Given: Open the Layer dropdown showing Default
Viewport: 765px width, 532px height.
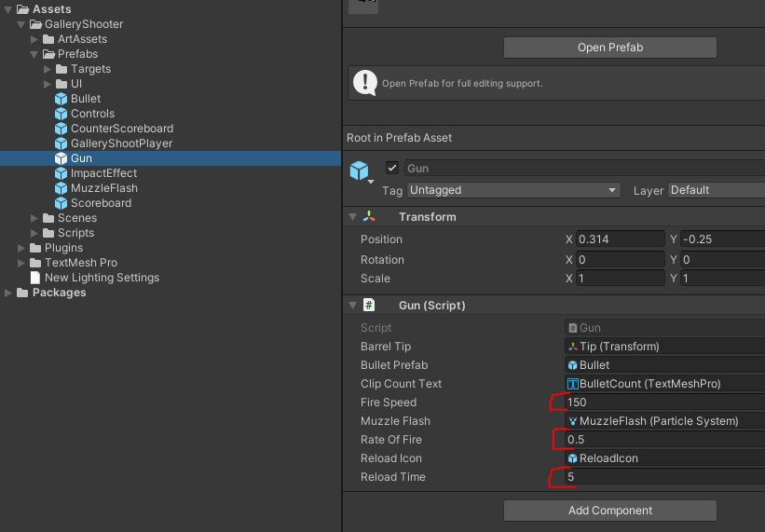Looking at the screenshot, I should point(716,190).
